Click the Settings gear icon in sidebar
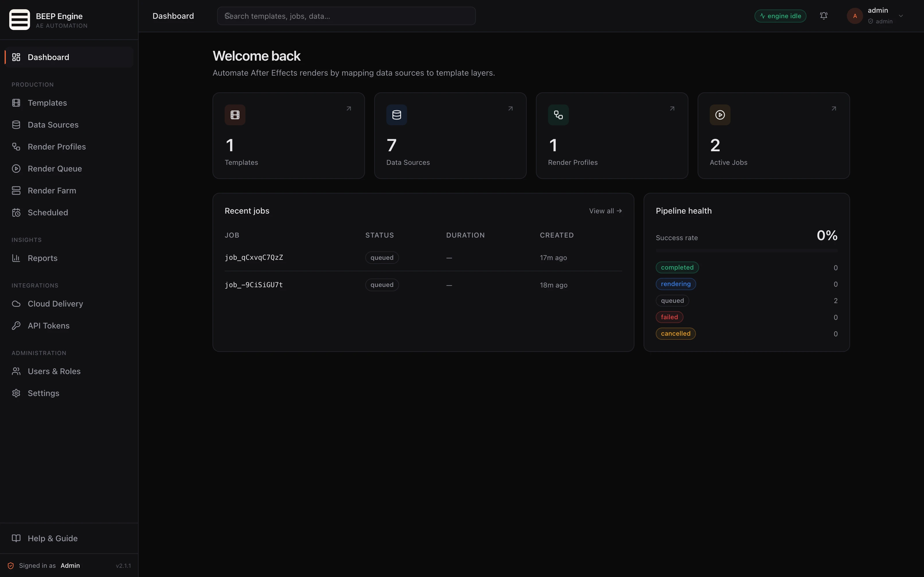This screenshot has height=577, width=924. [x=16, y=393]
